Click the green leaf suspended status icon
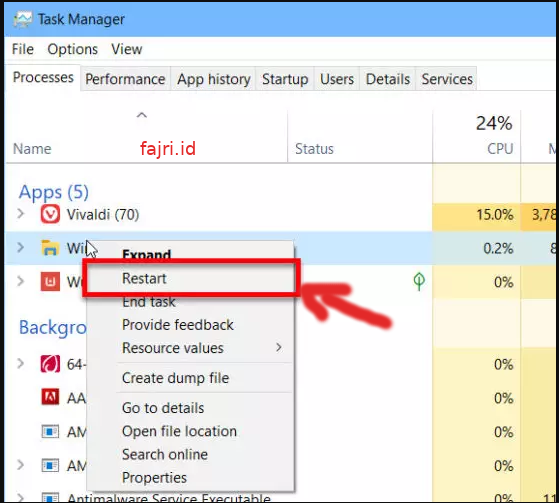This screenshot has width=559, height=503. point(419,282)
